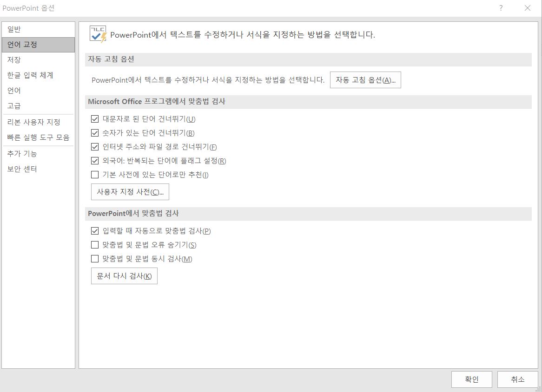Cancel with the 취소 button
The image size is (542, 392).
click(517, 379)
